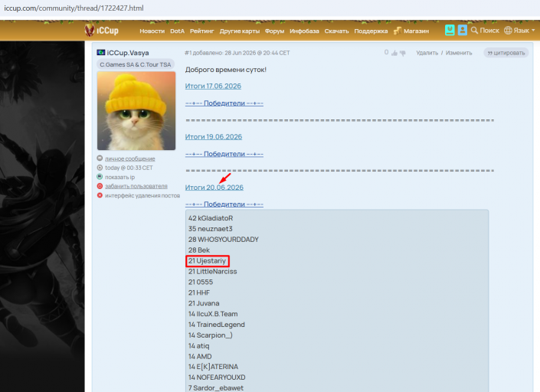Toggle Победители spoiler under Итоги 19.06.2026
This screenshot has height=392, width=540.
(224, 153)
